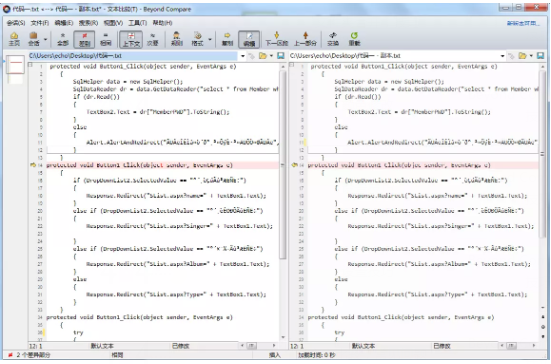The width and height of the screenshot is (551, 364).
Task: Open the 工具(T) menu
Action: tap(137, 23)
